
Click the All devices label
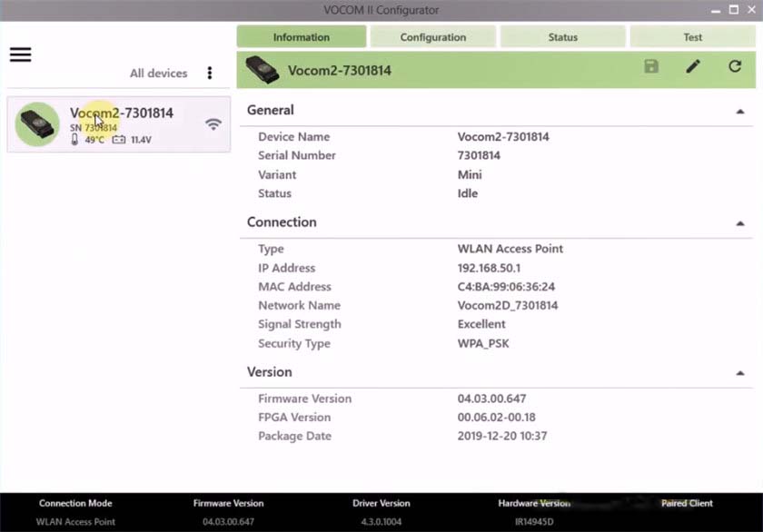[x=158, y=73]
